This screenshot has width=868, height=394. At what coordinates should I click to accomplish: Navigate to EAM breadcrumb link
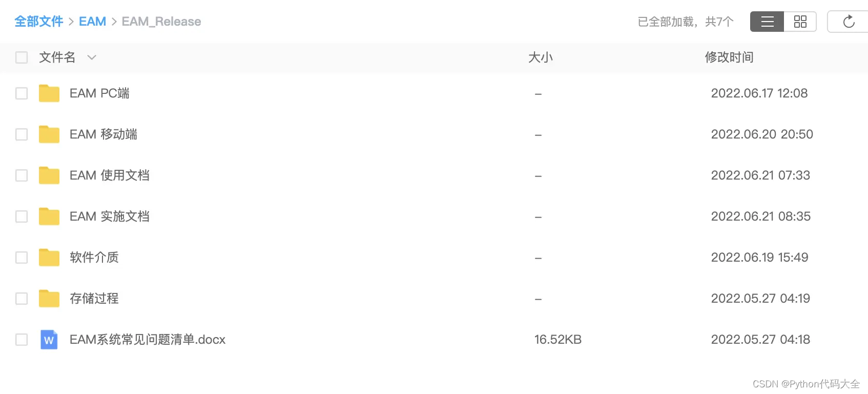[x=92, y=22]
